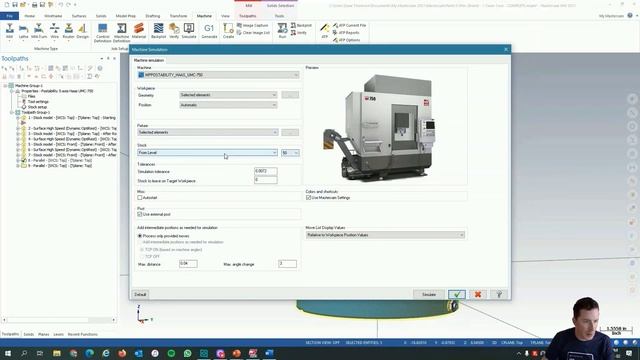Image resolution: width=640 pixels, height=360 pixels.
Task: Select Process only provided moves radio
Action: coord(140,236)
